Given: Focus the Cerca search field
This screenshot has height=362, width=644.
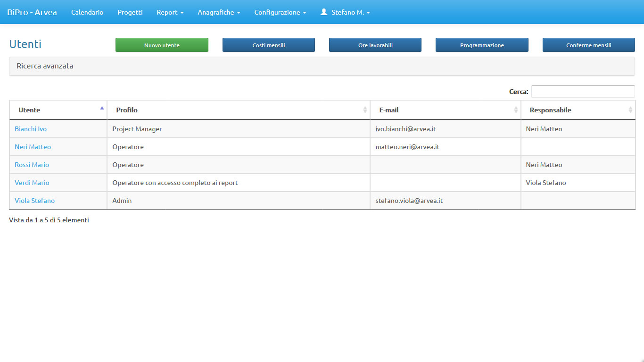Looking at the screenshot, I should 583,92.
